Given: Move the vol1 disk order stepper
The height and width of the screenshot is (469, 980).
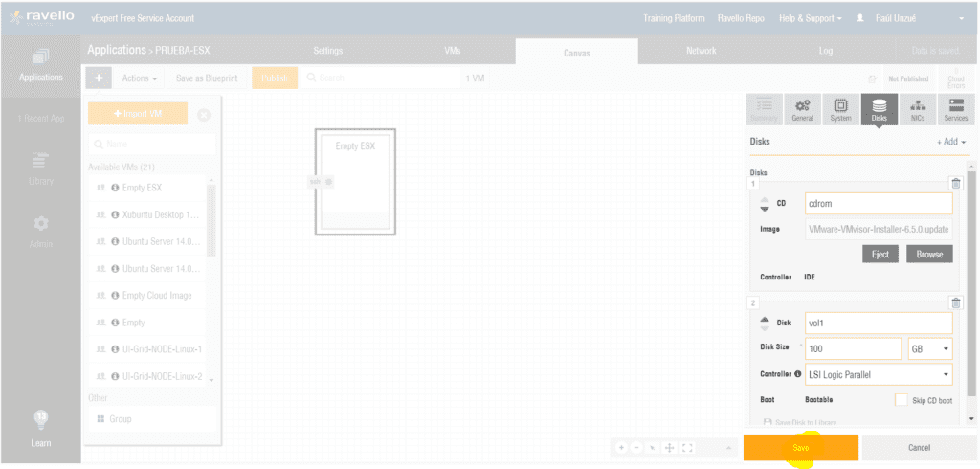Looking at the screenshot, I should pyautogui.click(x=765, y=324).
